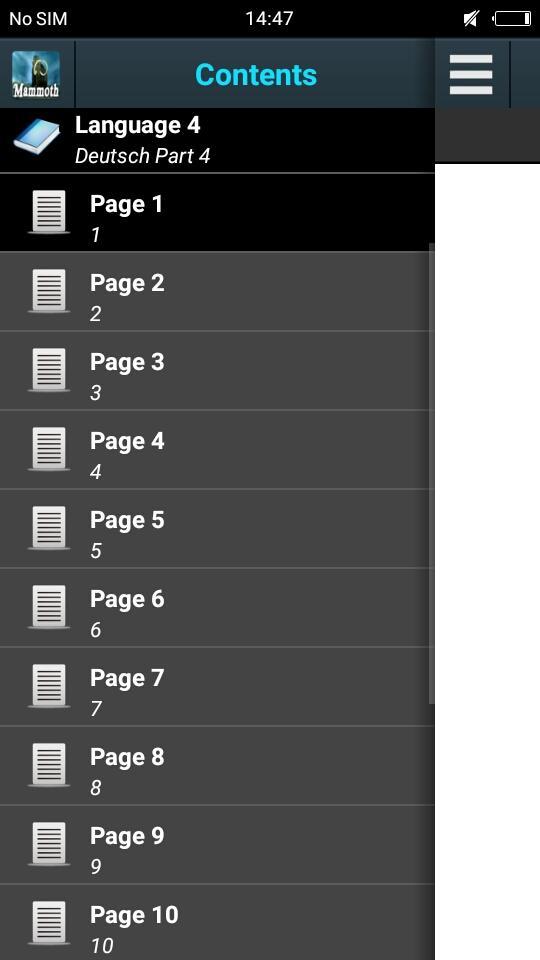Select Page 4 in the contents
This screenshot has width=540, height=960.
[x=217, y=449]
